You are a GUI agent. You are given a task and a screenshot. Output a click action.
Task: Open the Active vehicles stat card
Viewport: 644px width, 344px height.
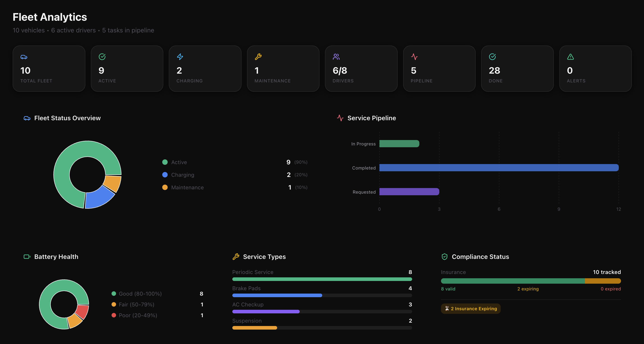(127, 68)
